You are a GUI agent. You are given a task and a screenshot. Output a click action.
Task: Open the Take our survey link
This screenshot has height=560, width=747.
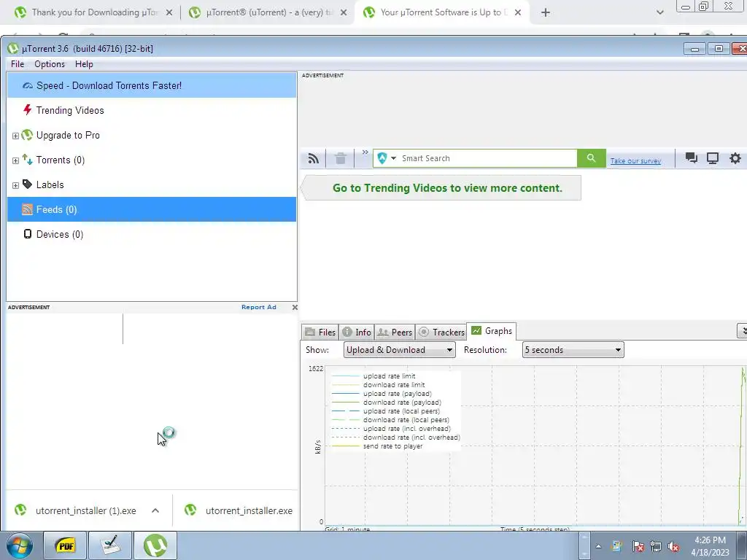tap(635, 161)
